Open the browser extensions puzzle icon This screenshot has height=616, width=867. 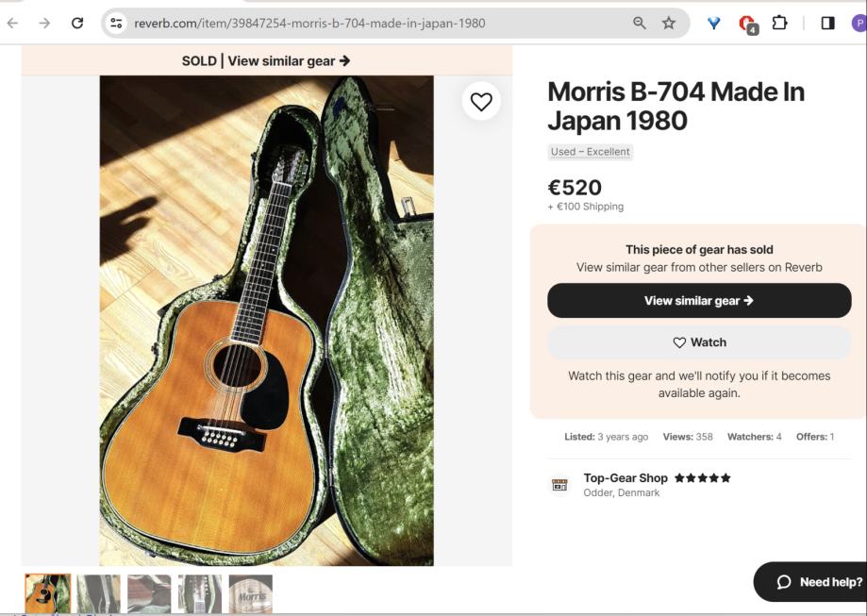click(779, 23)
